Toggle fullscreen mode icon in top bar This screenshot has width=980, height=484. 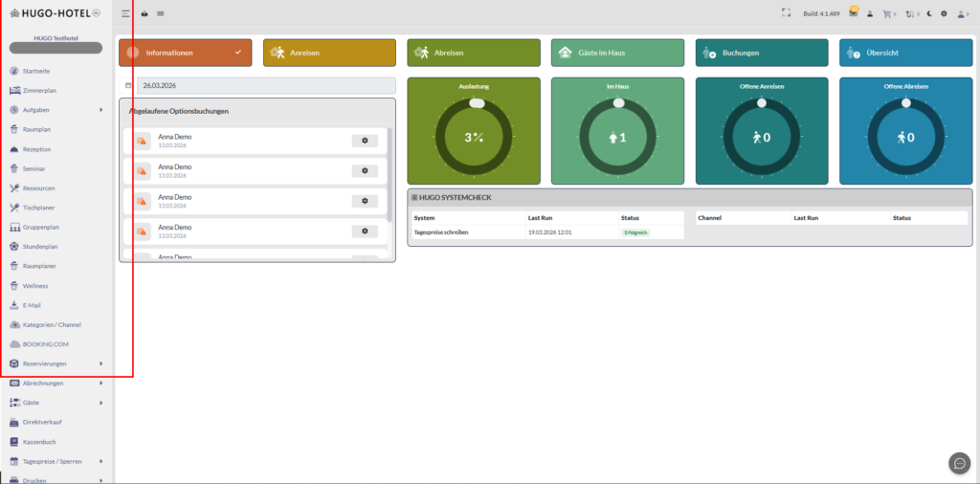787,13
